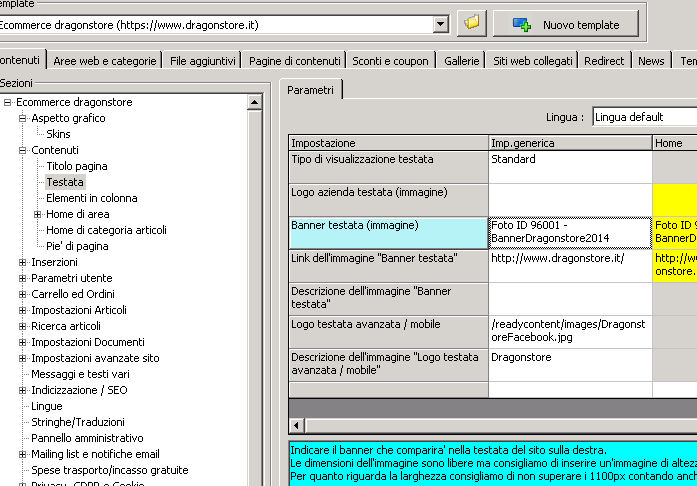This screenshot has width=697, height=486.
Task: Click the yellow Home cell for Logo azienda
Action: click(675, 200)
